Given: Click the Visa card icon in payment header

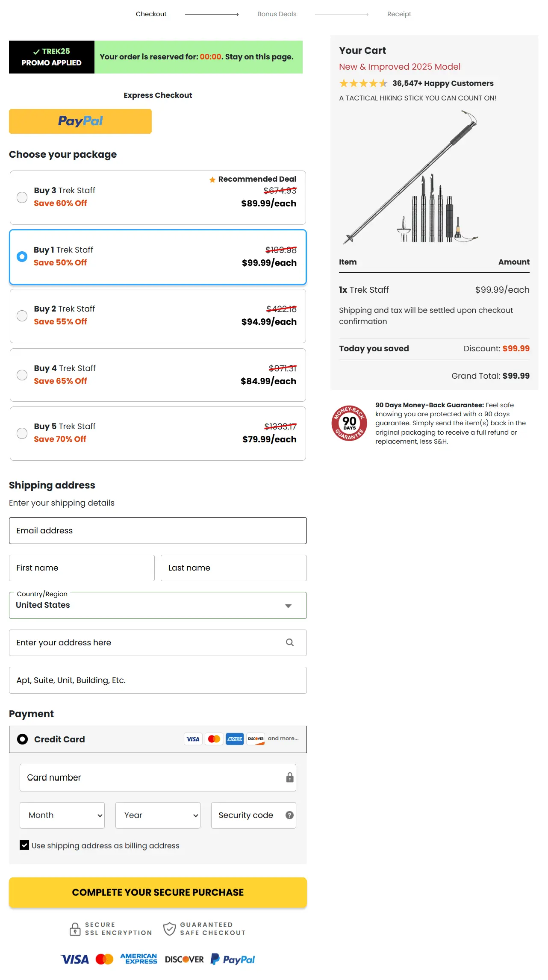Looking at the screenshot, I should (x=193, y=739).
